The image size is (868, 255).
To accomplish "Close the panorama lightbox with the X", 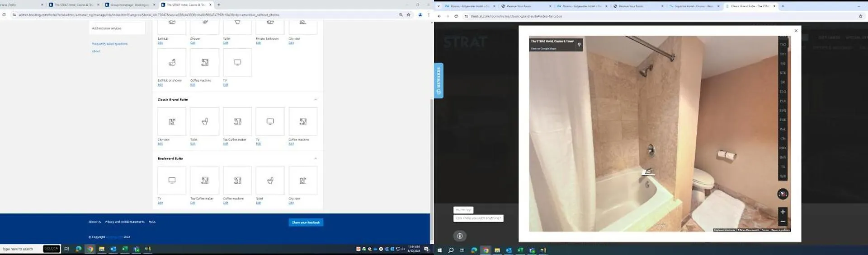I will (796, 31).
